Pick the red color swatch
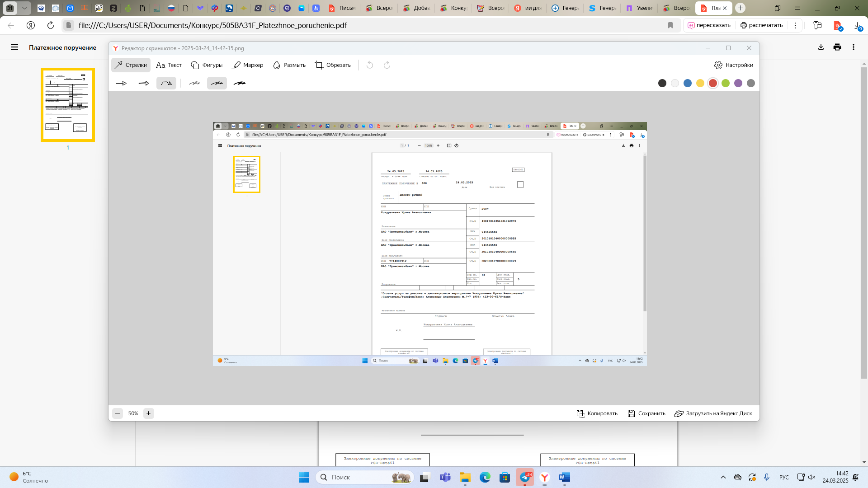The height and width of the screenshot is (488, 868). (x=713, y=83)
